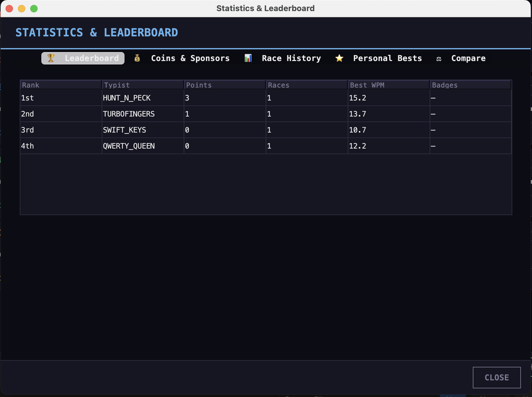Switch to the Leaderboard tab
532x397 pixels.
(83, 58)
